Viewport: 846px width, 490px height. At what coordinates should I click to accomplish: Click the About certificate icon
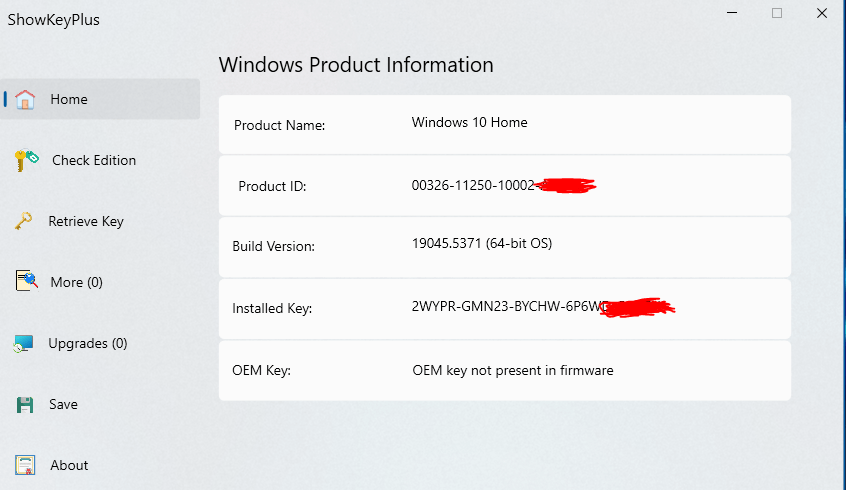click(x=25, y=465)
